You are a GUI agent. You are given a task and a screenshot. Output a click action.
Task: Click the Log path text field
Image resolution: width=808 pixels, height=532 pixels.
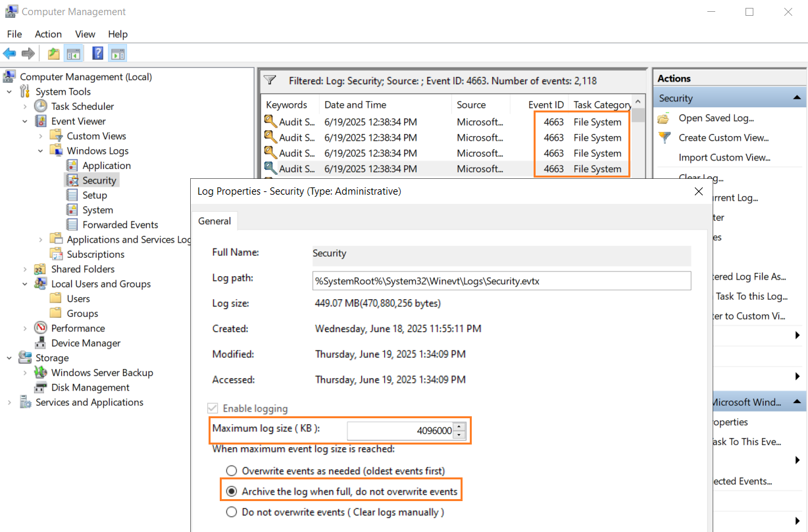coord(501,281)
